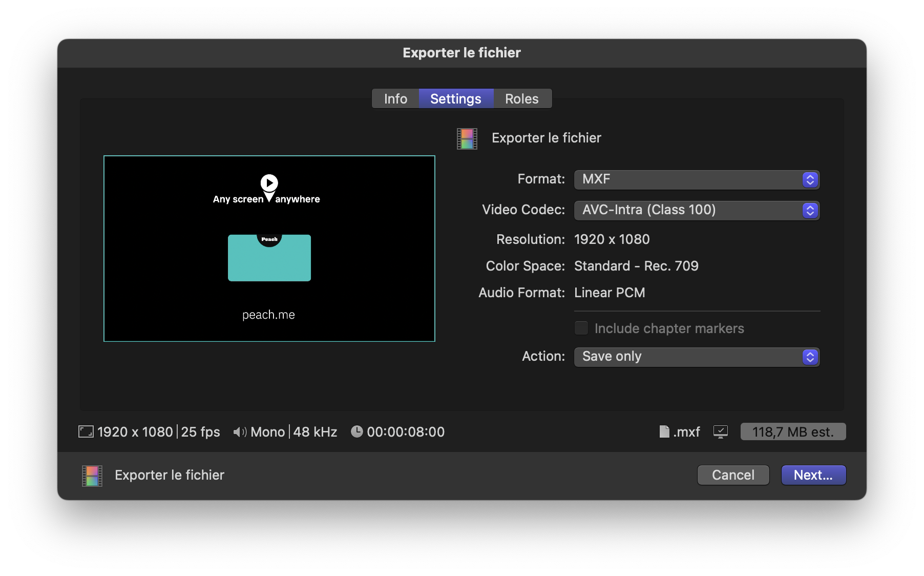This screenshot has width=924, height=576.
Task: Click the Standard - Rec. 709 color space text
Action: (636, 266)
